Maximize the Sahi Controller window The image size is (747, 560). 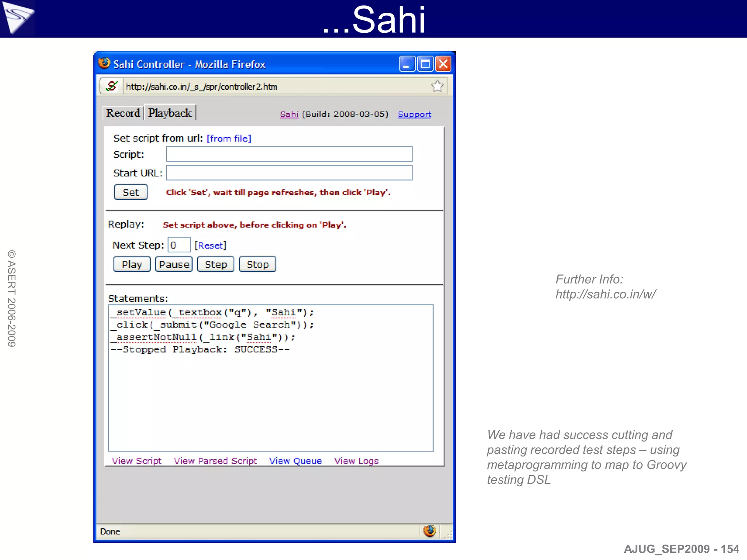pyautogui.click(x=425, y=64)
